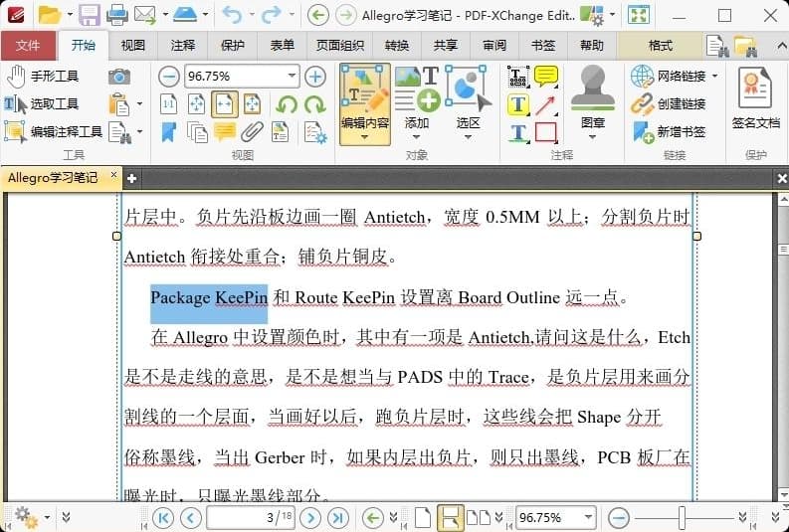Open the attachments pane with the paperclip icon
The height and width of the screenshot is (532, 789).
click(252, 132)
